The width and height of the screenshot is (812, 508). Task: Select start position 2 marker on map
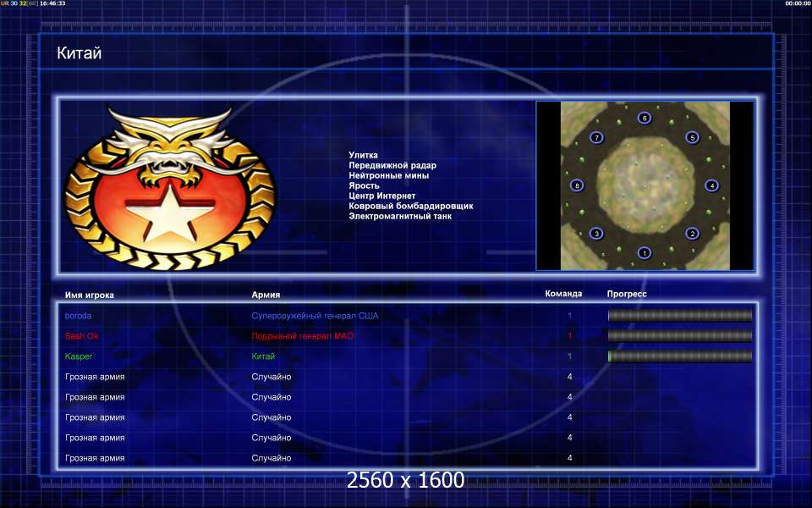693,234
